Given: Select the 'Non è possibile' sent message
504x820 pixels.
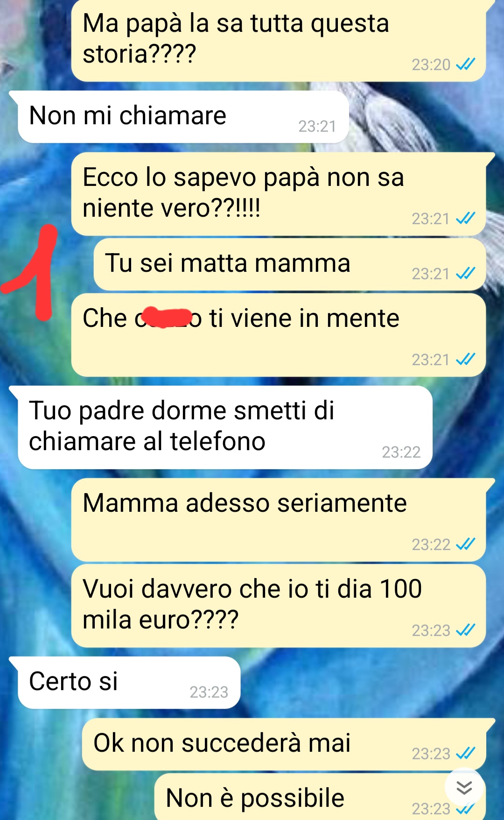Looking at the screenshot, I should coord(320,797).
